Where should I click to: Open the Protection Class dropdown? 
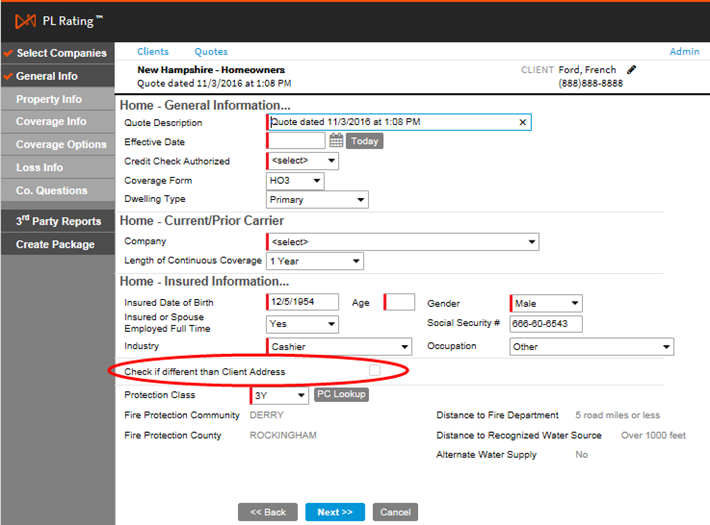(x=280, y=395)
